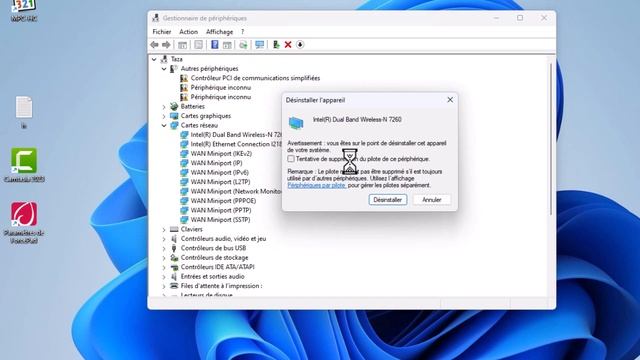The height and width of the screenshot is (360, 640).
Task: Click the device tree vertical scrollbar
Action: pos(551,139)
